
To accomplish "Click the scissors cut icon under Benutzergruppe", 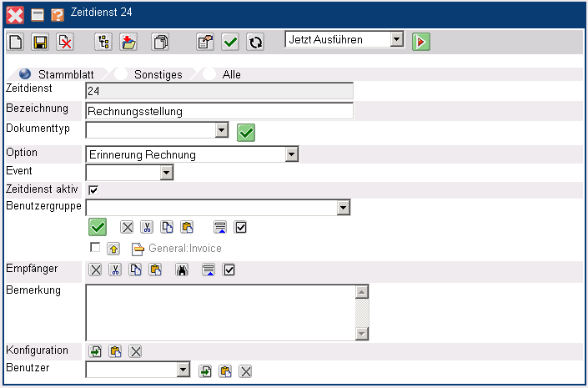I will coord(147,227).
